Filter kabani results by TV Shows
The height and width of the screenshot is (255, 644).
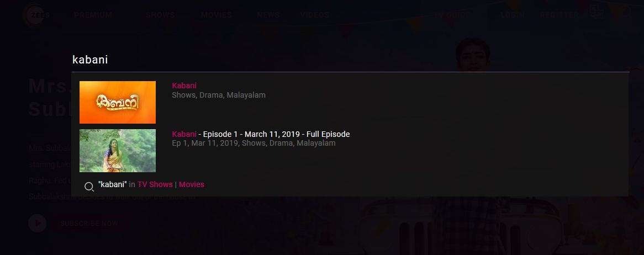(x=155, y=184)
